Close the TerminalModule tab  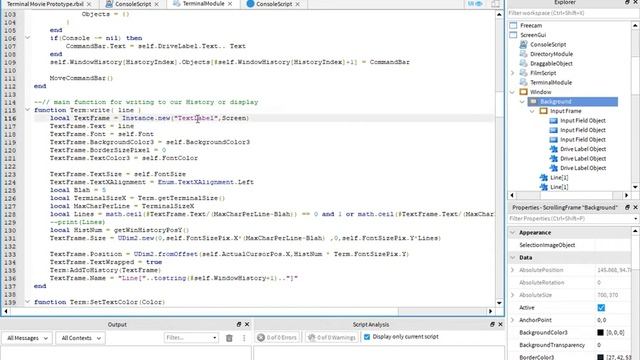click(x=230, y=4)
